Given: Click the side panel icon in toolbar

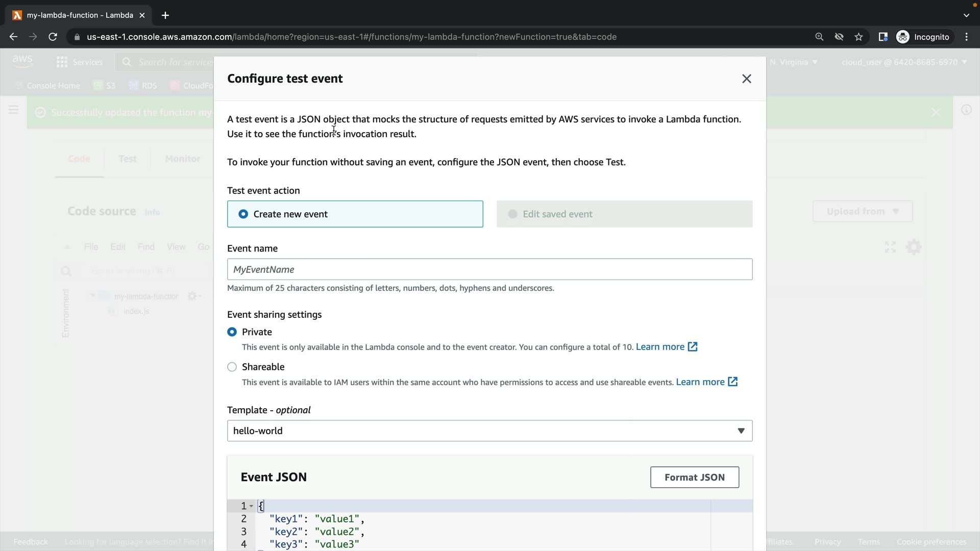Looking at the screenshot, I should coord(883,37).
